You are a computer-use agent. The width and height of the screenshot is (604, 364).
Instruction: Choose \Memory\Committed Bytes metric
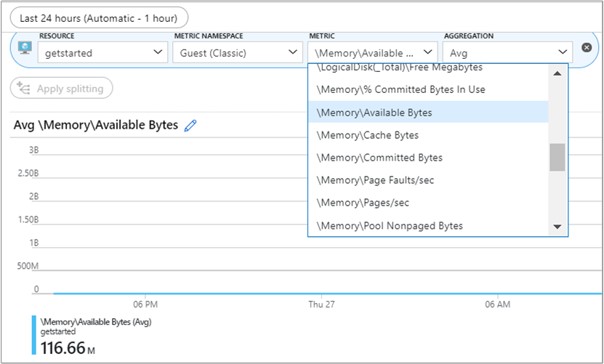point(428,158)
